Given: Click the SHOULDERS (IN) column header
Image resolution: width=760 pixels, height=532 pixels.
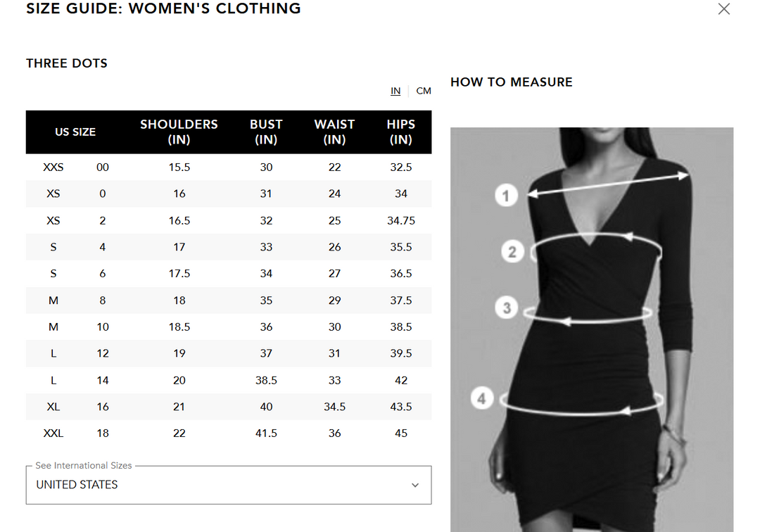Looking at the screenshot, I should click(179, 132).
